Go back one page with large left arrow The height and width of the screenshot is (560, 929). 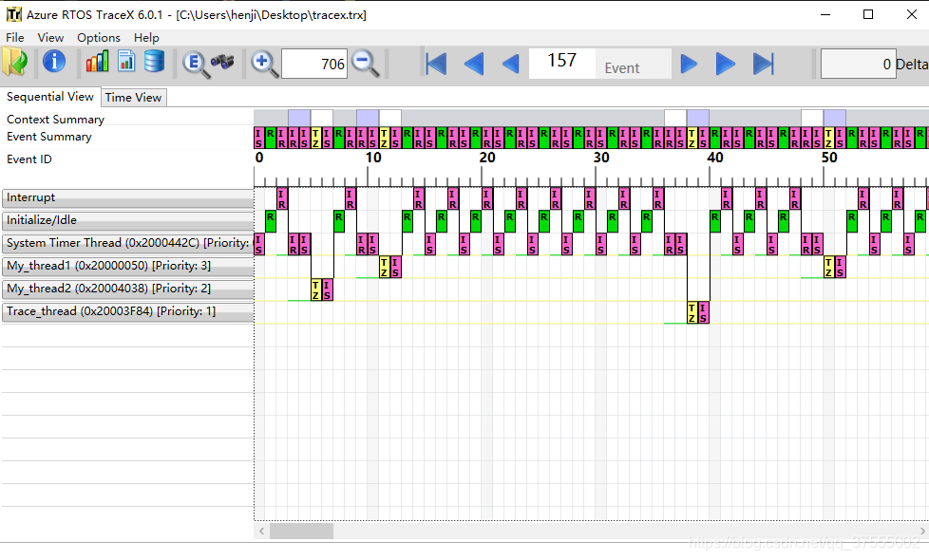pyautogui.click(x=473, y=64)
